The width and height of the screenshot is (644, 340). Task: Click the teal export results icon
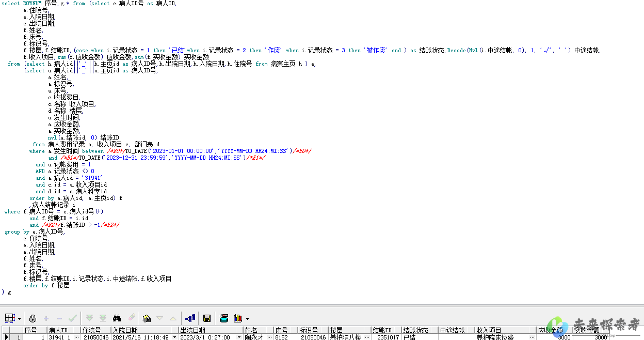(224, 318)
